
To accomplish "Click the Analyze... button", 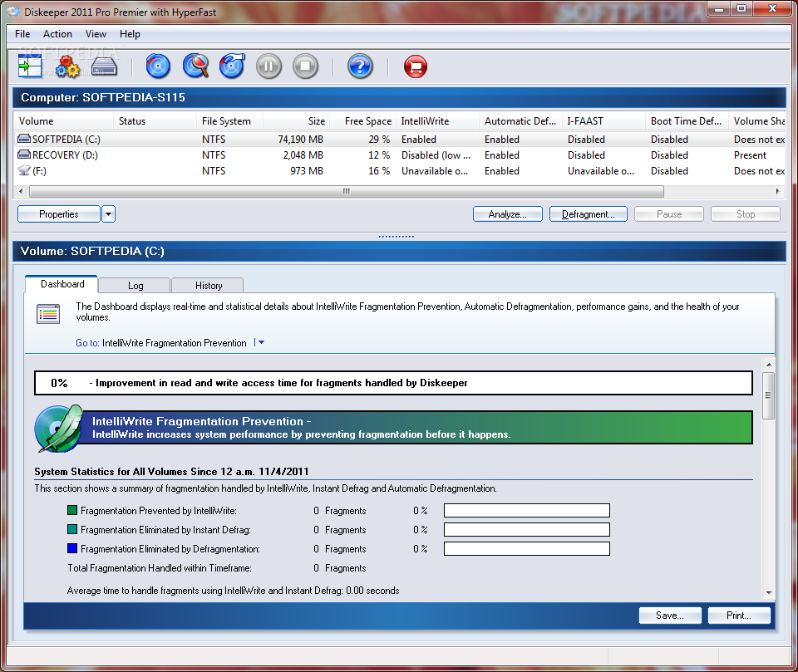I will (507, 214).
